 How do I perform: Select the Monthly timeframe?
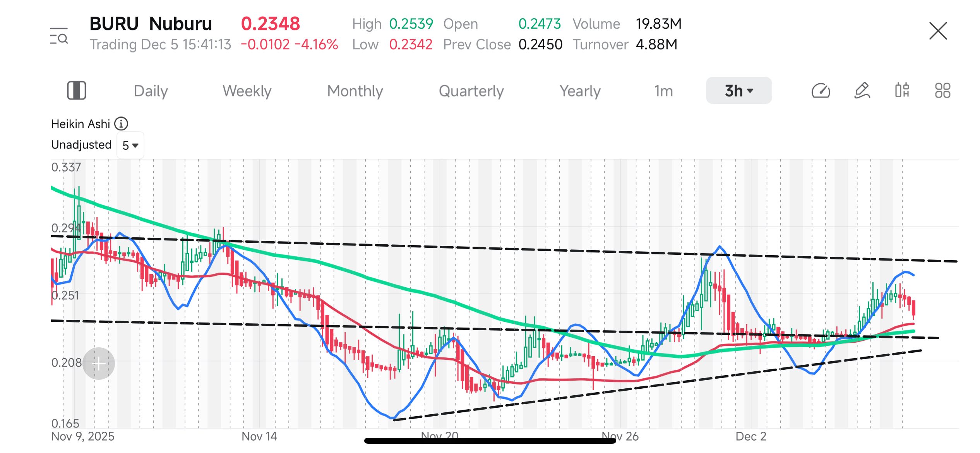(x=355, y=91)
